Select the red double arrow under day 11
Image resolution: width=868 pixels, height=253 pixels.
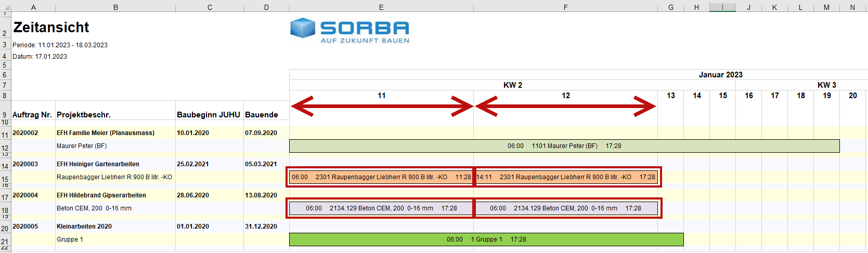pos(382,106)
